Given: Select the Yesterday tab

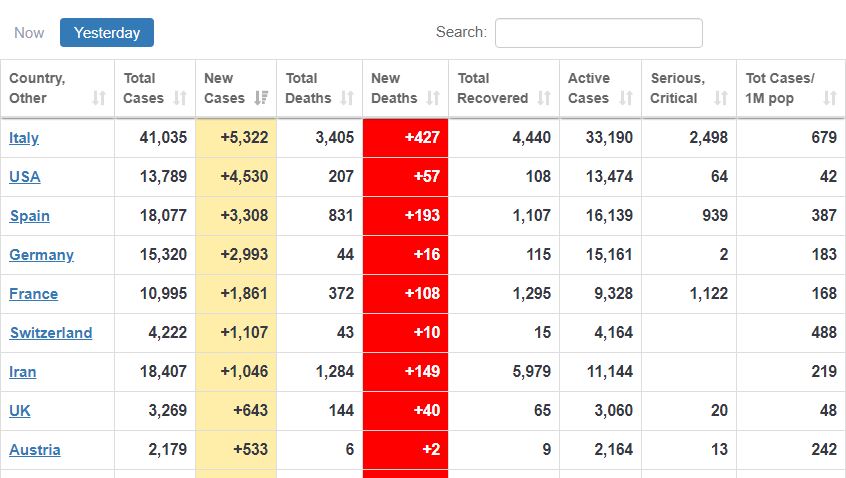Looking at the screenshot, I should click(107, 33).
